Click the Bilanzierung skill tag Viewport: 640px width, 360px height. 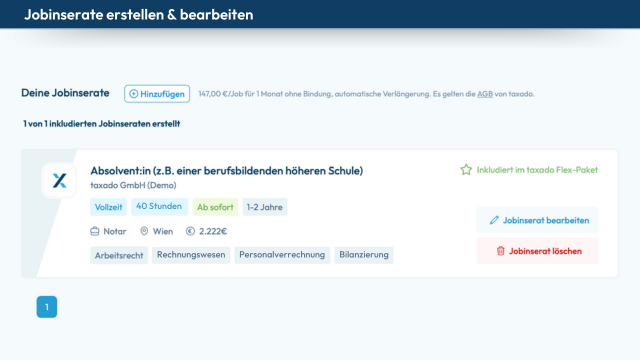pyautogui.click(x=364, y=255)
